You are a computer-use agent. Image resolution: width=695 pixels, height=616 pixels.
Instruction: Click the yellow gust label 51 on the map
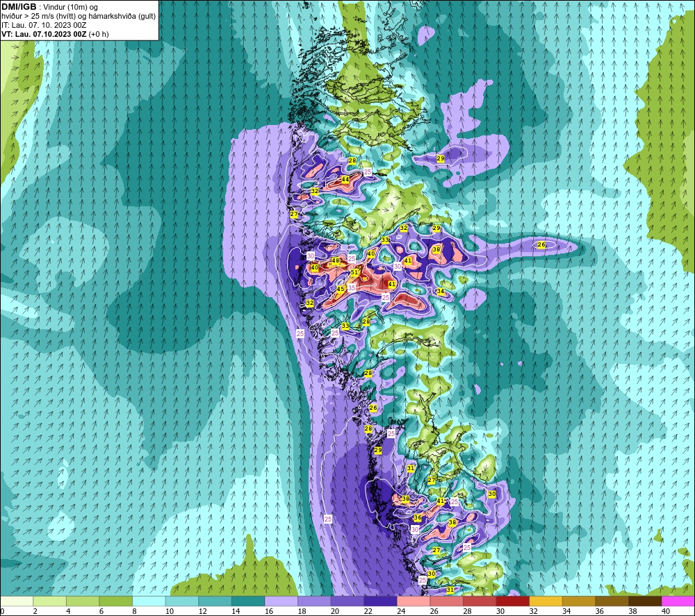354,272
